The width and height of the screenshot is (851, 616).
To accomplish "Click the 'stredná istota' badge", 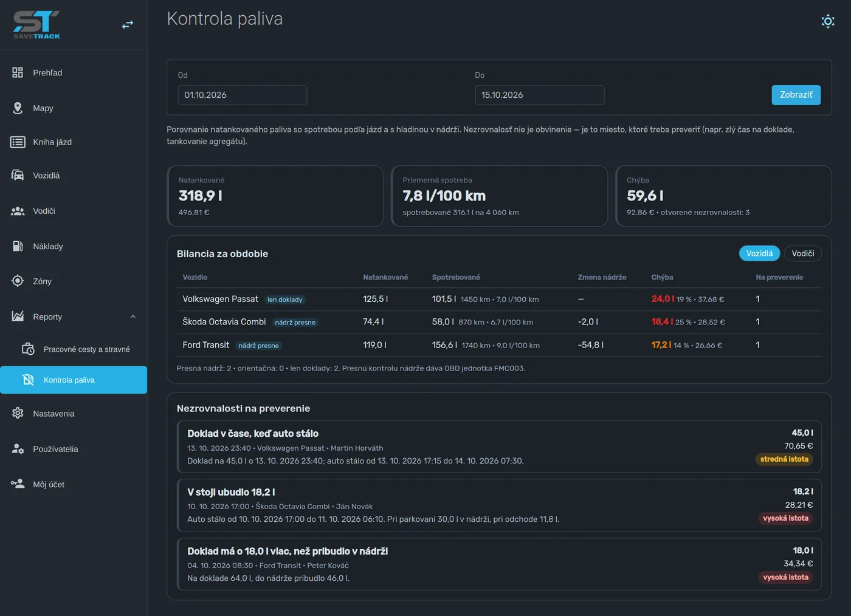I will pyautogui.click(x=784, y=459).
